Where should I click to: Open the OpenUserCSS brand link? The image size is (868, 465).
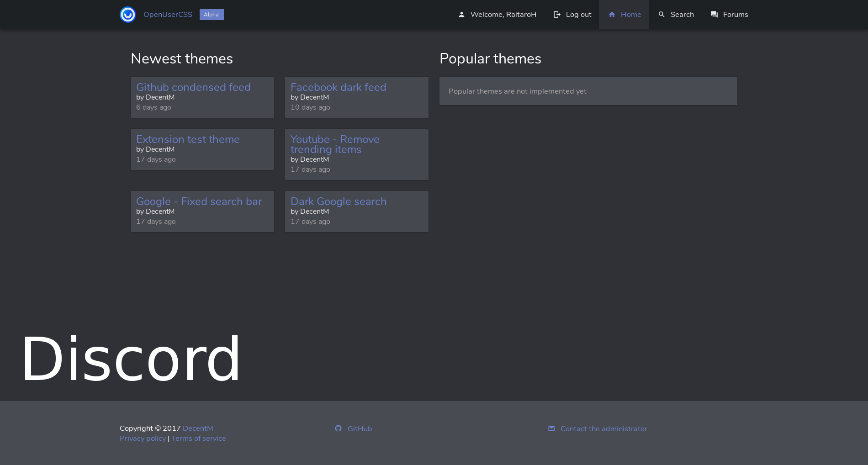(168, 15)
